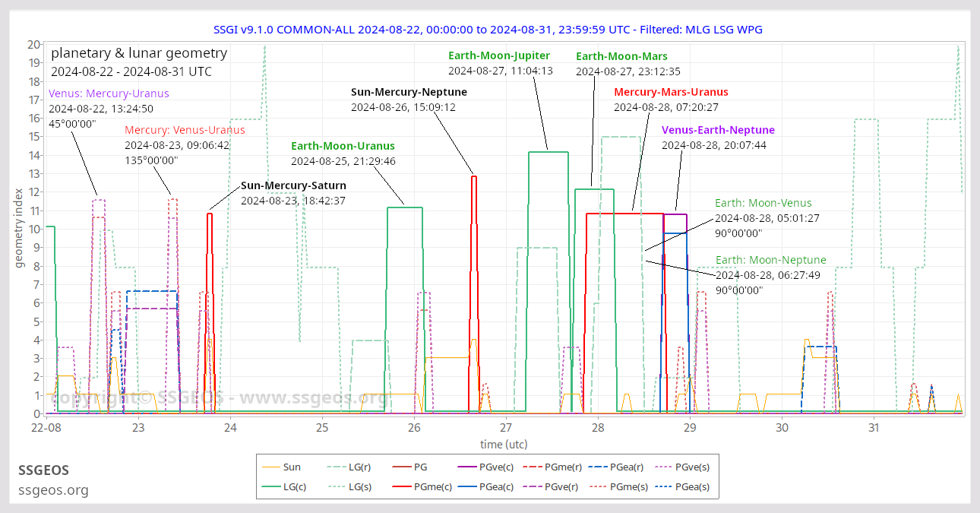
Task: Open the ssgeos.org website link
Action: point(53,491)
